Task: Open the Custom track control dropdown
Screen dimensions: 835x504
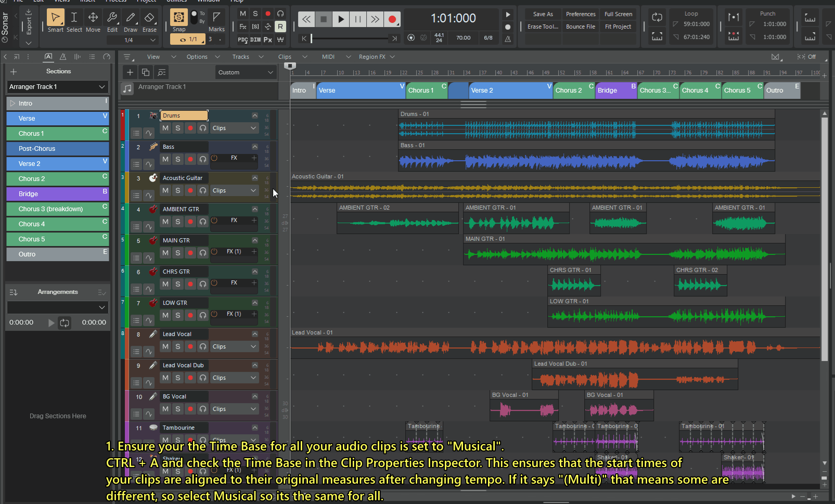Action: click(246, 72)
